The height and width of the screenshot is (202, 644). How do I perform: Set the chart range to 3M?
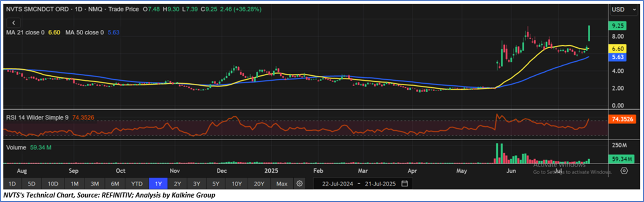(x=95, y=184)
